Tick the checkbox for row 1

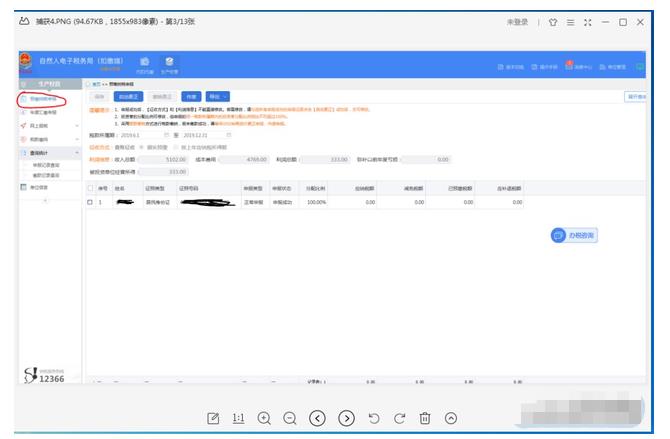(90, 202)
